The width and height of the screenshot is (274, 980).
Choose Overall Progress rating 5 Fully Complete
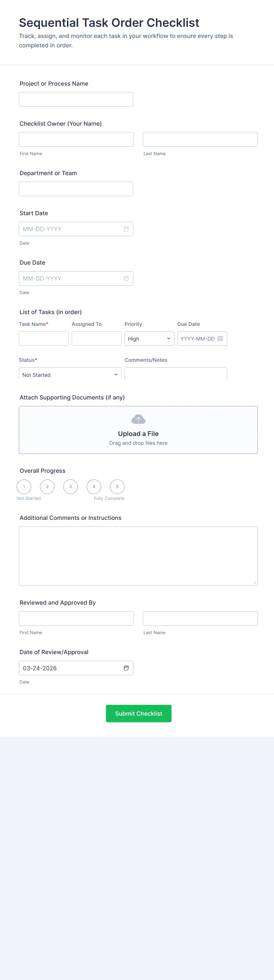pos(117,487)
